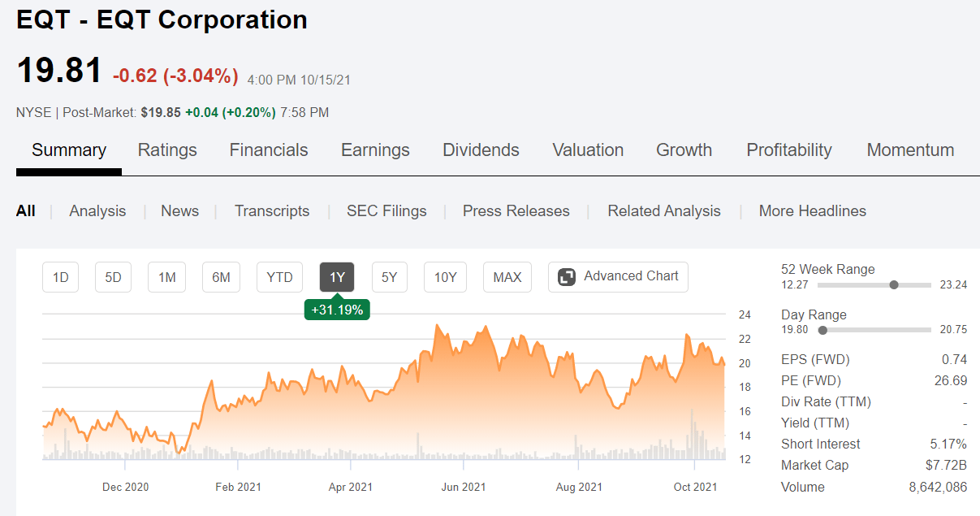Show the Profitability tab
980x516 pixels.
[x=789, y=150]
